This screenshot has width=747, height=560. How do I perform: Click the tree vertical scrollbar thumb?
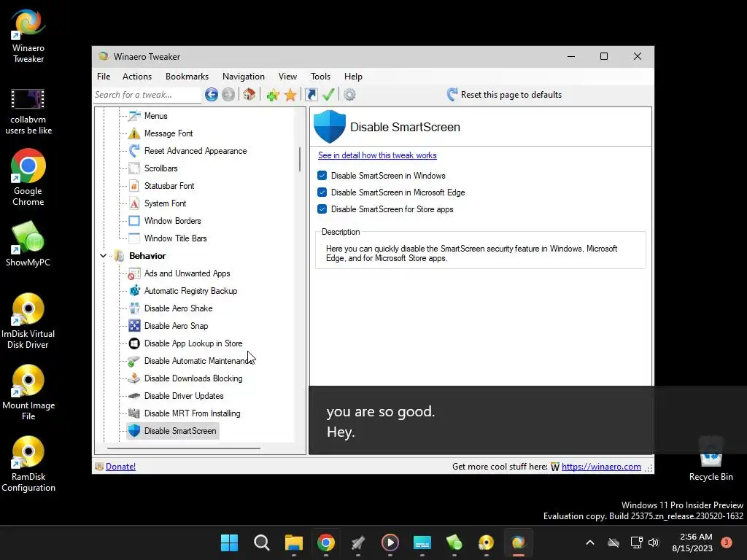click(300, 159)
